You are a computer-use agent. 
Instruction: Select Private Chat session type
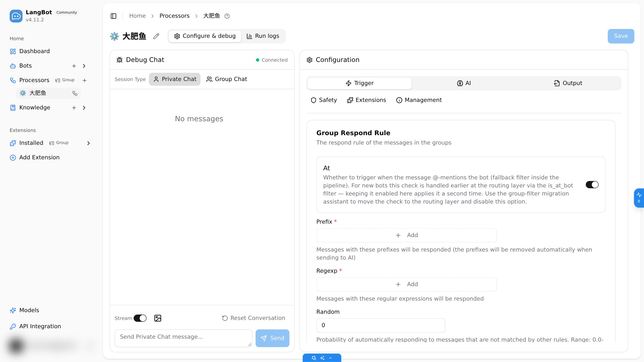(x=175, y=79)
